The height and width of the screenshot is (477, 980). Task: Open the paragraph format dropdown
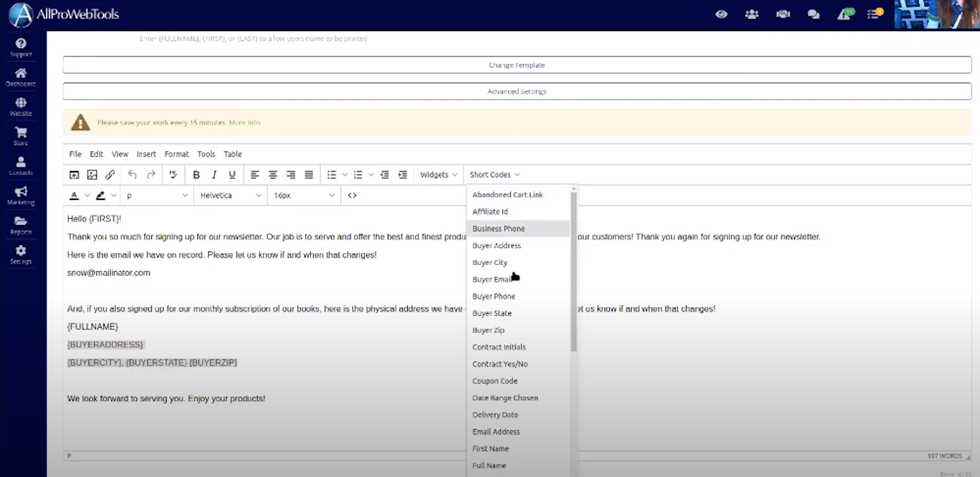(x=157, y=196)
